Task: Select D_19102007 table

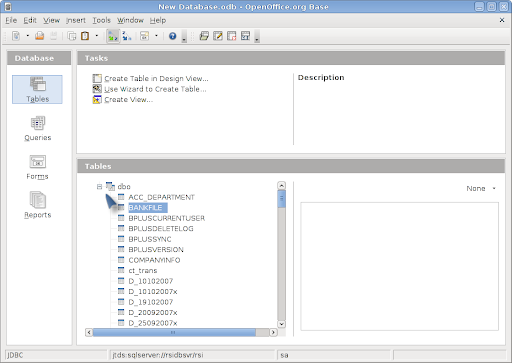Action: [x=151, y=302]
